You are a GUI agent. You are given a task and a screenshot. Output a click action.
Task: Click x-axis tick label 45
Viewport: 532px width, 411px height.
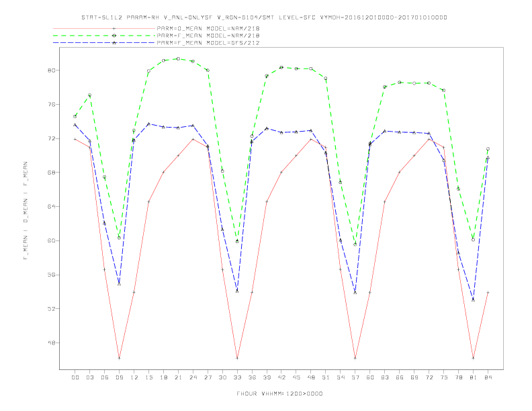point(296,377)
